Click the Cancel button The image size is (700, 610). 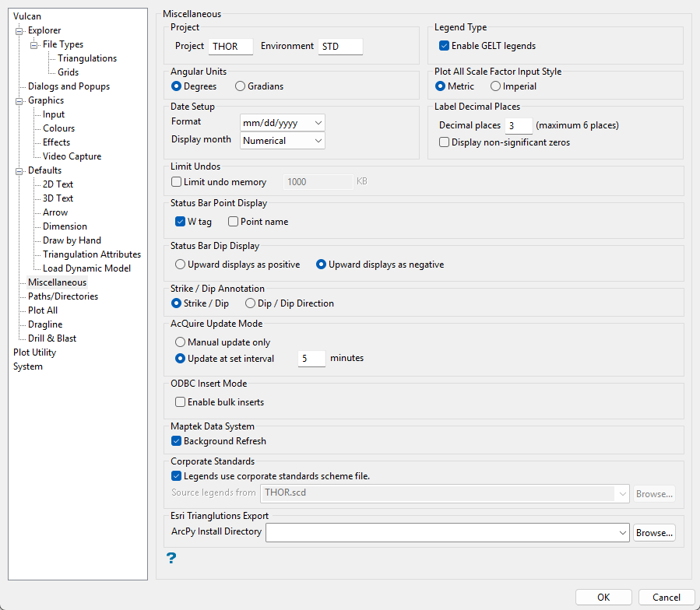pos(667,597)
